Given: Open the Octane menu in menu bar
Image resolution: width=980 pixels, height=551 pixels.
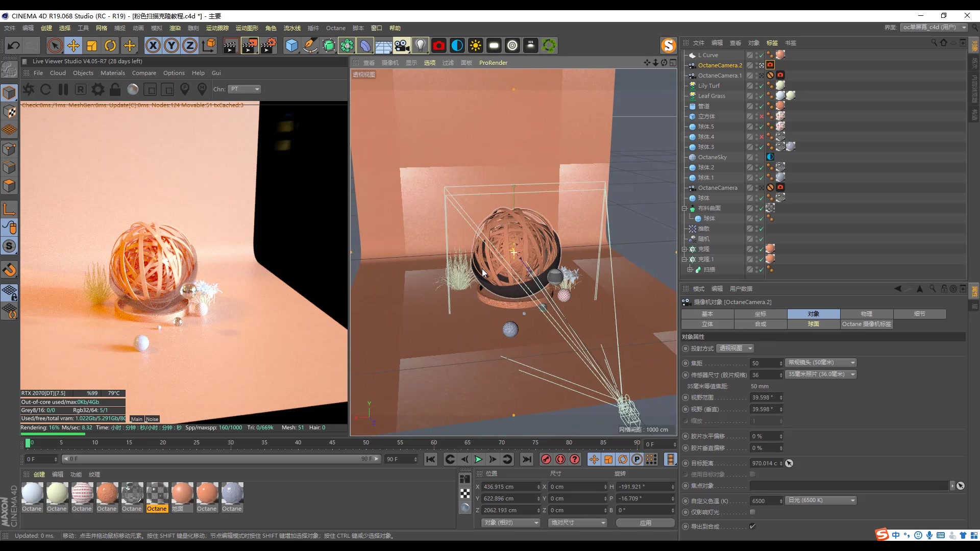Looking at the screenshot, I should tap(335, 28).
